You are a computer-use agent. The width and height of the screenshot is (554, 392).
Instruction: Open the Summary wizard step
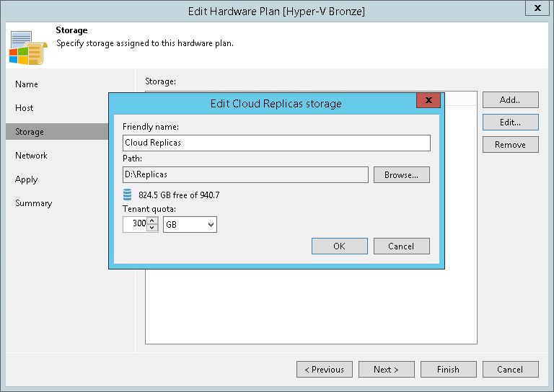click(x=34, y=203)
